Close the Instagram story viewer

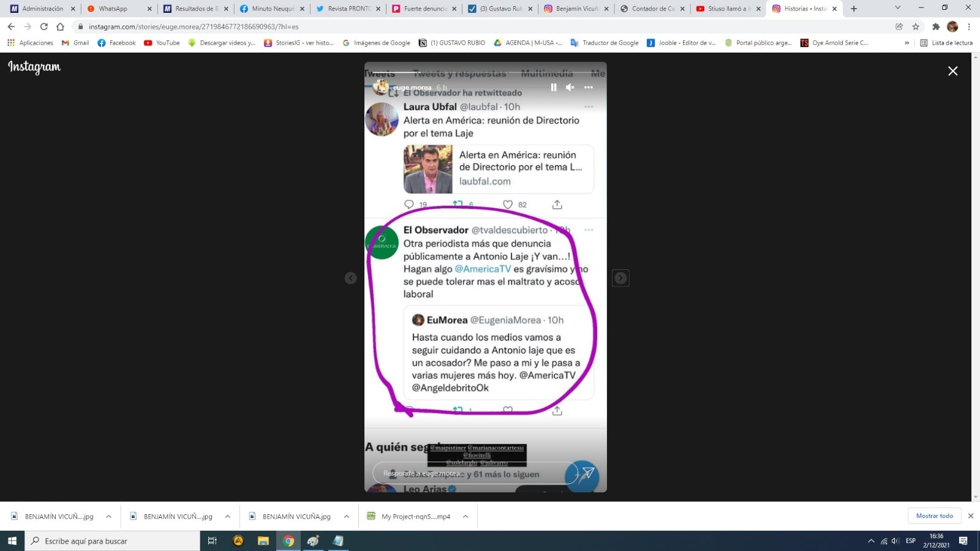953,71
